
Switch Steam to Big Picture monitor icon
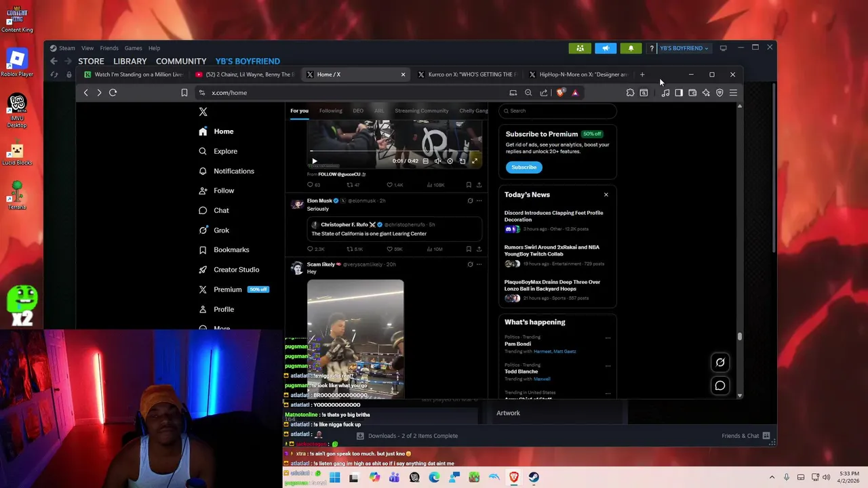pos(723,48)
